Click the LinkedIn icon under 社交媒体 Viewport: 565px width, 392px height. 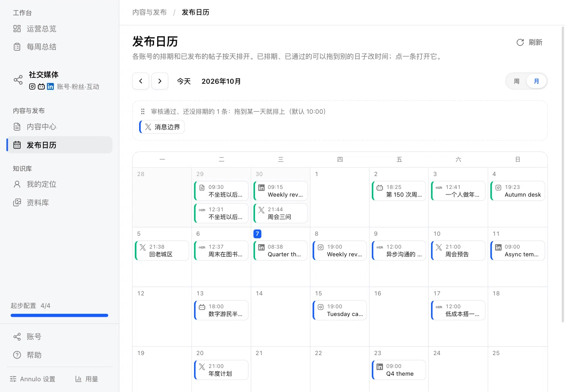50,86
